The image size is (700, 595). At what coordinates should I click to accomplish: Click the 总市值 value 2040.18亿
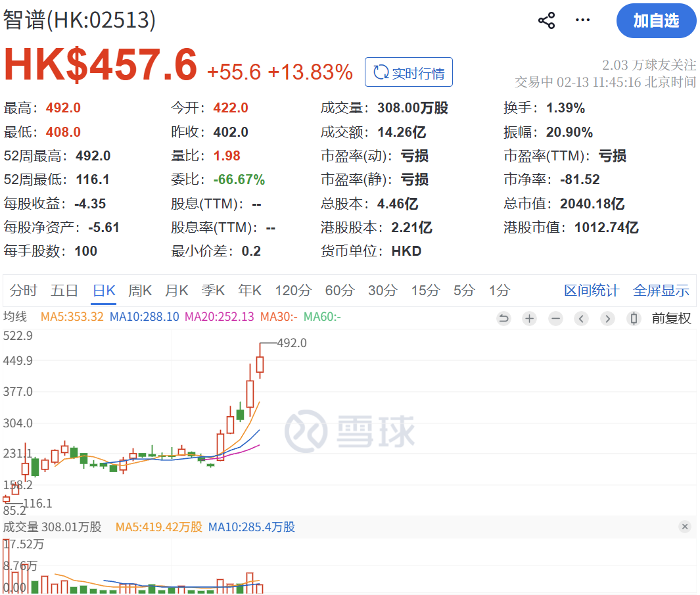(x=592, y=204)
